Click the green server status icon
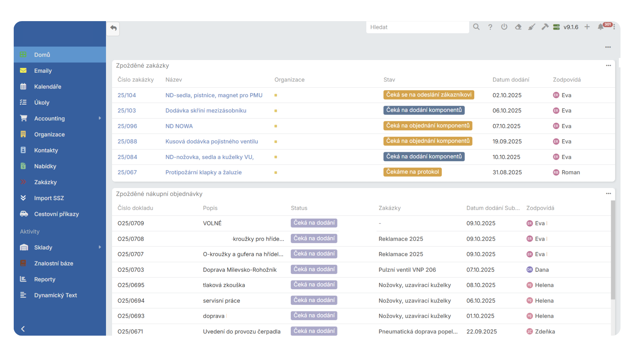 [556, 27]
